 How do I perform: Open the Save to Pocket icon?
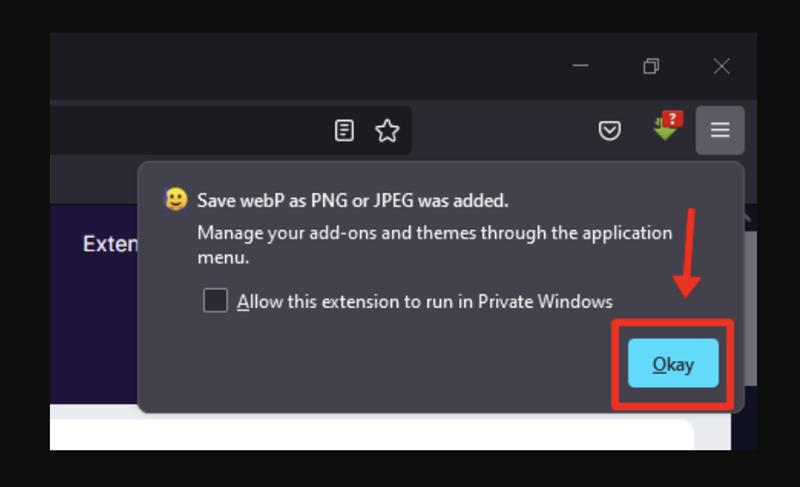coord(609,130)
